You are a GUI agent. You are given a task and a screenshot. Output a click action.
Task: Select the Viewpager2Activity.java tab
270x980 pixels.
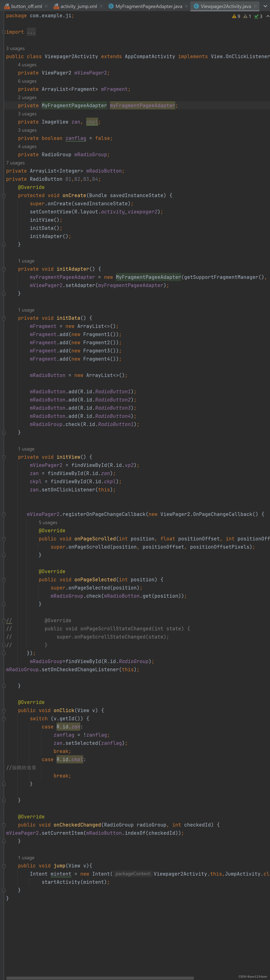pos(225,6)
